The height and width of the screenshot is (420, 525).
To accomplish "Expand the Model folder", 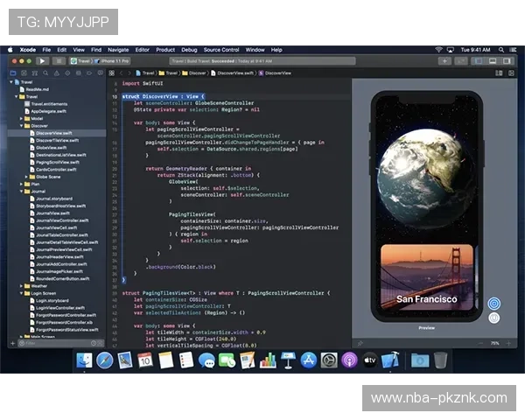I will [x=22, y=118].
